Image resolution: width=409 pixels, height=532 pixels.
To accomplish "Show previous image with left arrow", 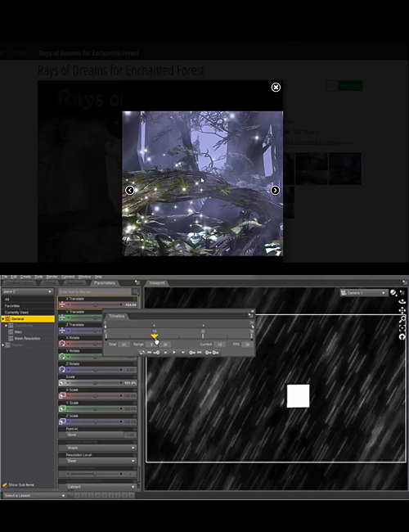I will coord(129,191).
